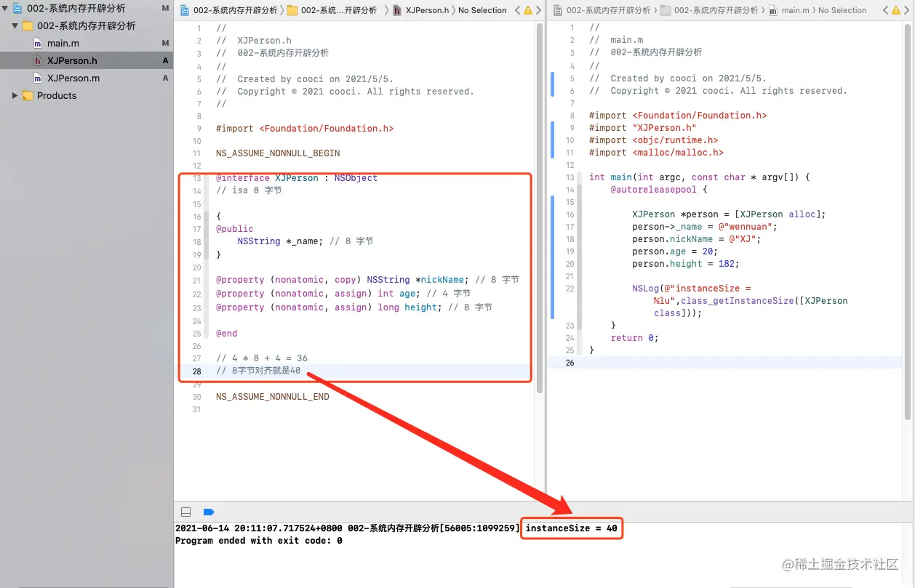Click the yellow group folder icon in navigator
Screen dimensions: 915x588
28,25
